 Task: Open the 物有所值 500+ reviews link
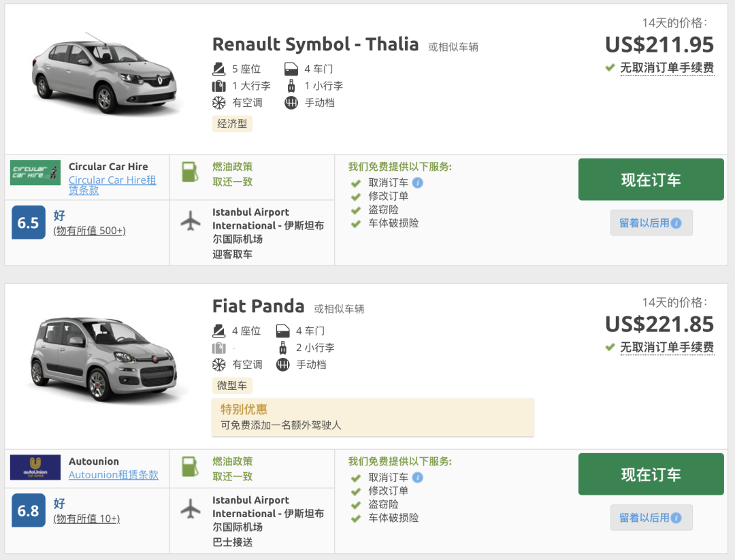click(x=89, y=231)
